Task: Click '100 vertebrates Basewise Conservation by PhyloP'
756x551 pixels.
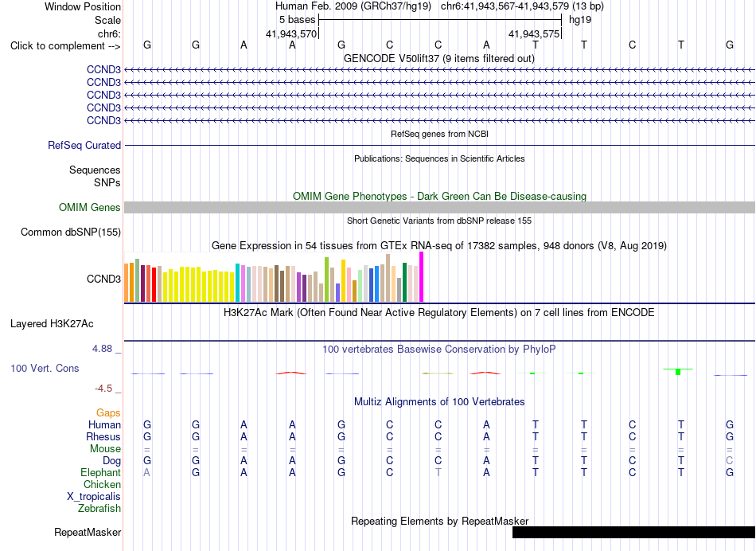Action: 439,349
